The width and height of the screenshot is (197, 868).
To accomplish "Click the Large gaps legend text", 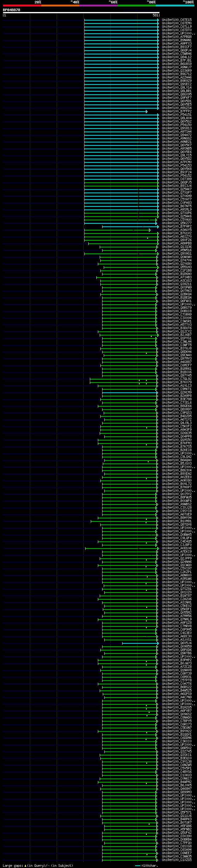I will coord(38,865).
